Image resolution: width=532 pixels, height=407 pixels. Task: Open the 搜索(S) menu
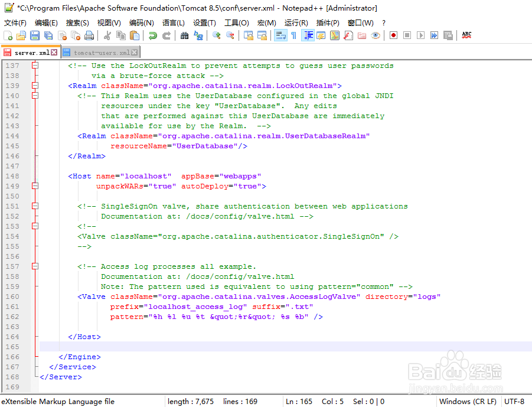77,23
